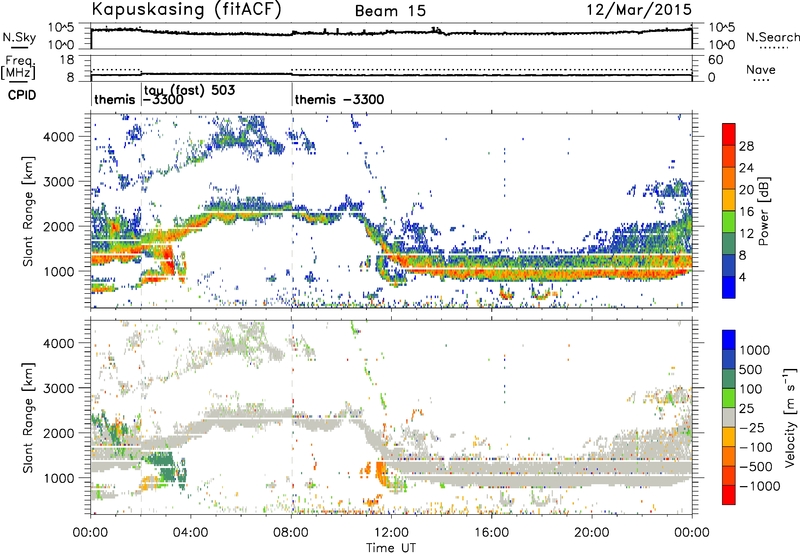Viewport: 800px width, 554px height.
Task: Click the Velocity [m s-1] colorbar label
Action: click(790, 417)
